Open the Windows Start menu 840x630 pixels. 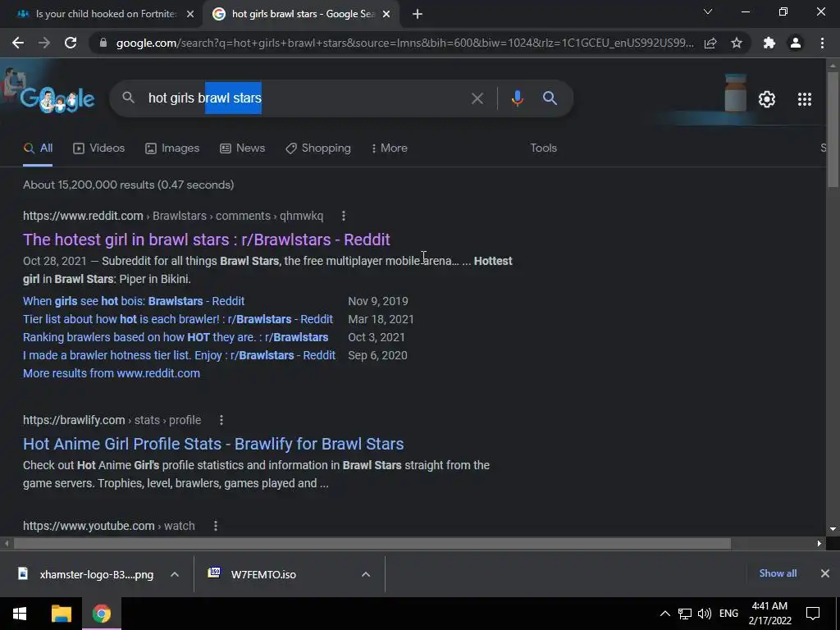pyautogui.click(x=20, y=614)
